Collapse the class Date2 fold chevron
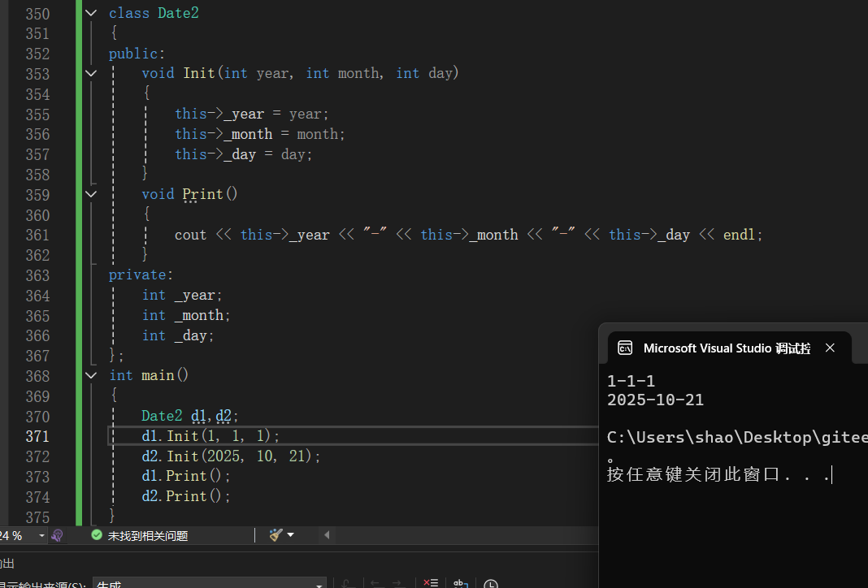This screenshot has width=868, height=588. (91, 13)
